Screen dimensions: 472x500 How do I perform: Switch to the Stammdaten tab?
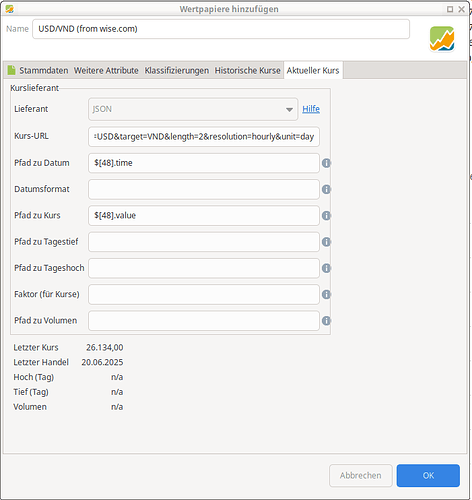(38, 70)
